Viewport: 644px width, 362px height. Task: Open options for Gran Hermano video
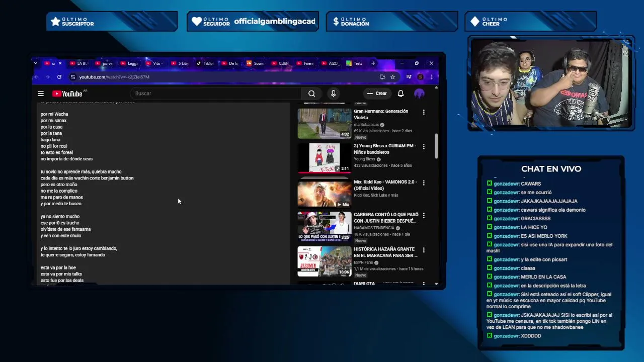click(424, 113)
